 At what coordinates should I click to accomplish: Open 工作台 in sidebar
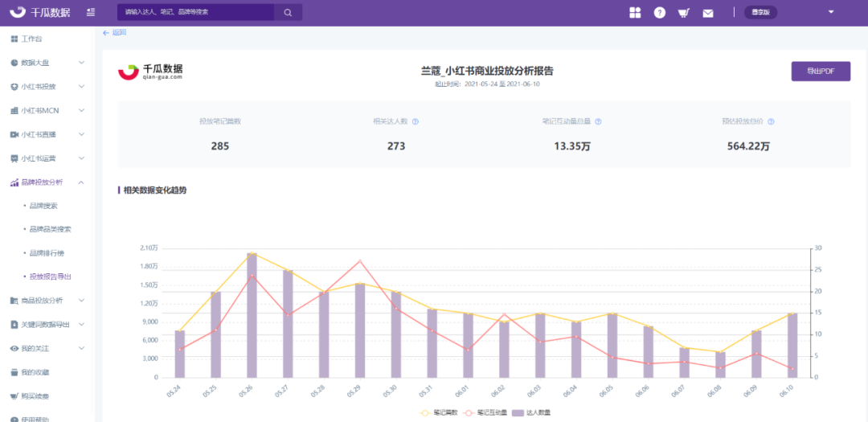coord(47,39)
